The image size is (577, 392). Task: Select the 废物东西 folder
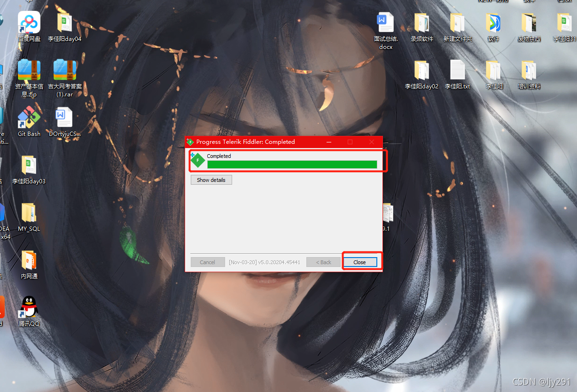(529, 27)
